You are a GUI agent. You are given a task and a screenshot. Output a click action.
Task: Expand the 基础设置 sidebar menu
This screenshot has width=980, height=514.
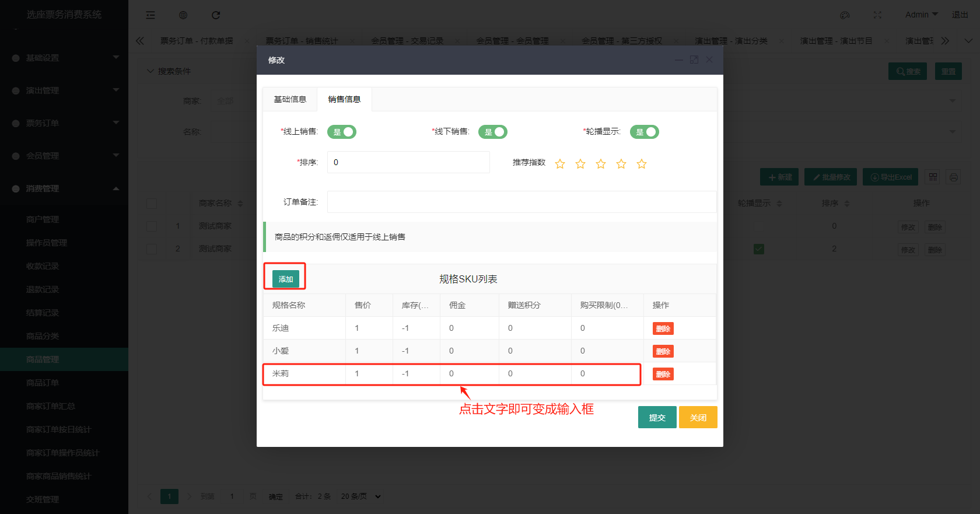tap(64, 58)
